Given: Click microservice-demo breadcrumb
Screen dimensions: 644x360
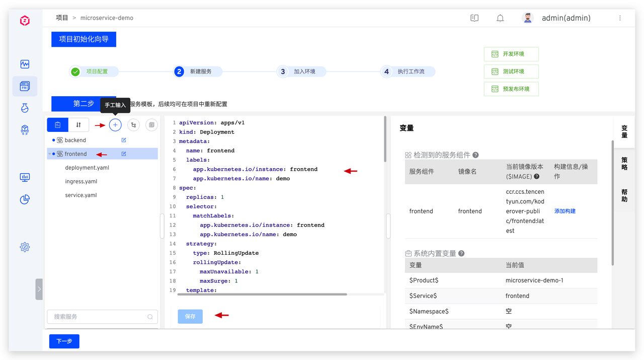Looking at the screenshot, I should (x=107, y=18).
